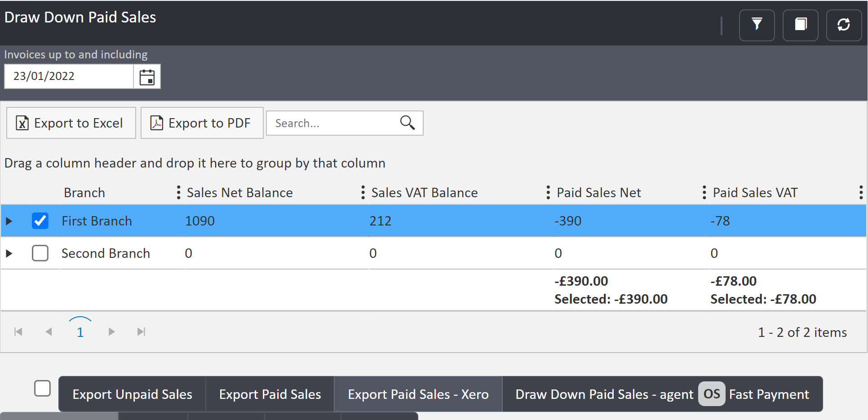Tick the Second Branch checkbox
The height and width of the screenshot is (420, 868).
point(40,253)
